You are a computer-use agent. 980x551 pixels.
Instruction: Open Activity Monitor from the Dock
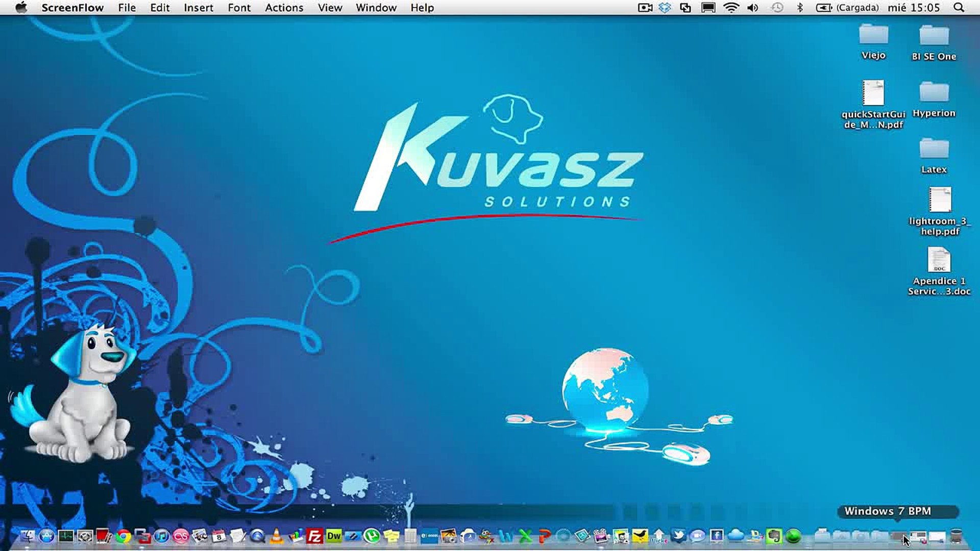click(x=66, y=536)
